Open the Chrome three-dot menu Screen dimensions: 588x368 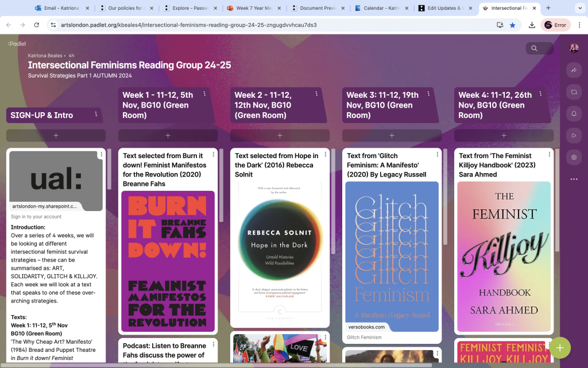[579, 25]
